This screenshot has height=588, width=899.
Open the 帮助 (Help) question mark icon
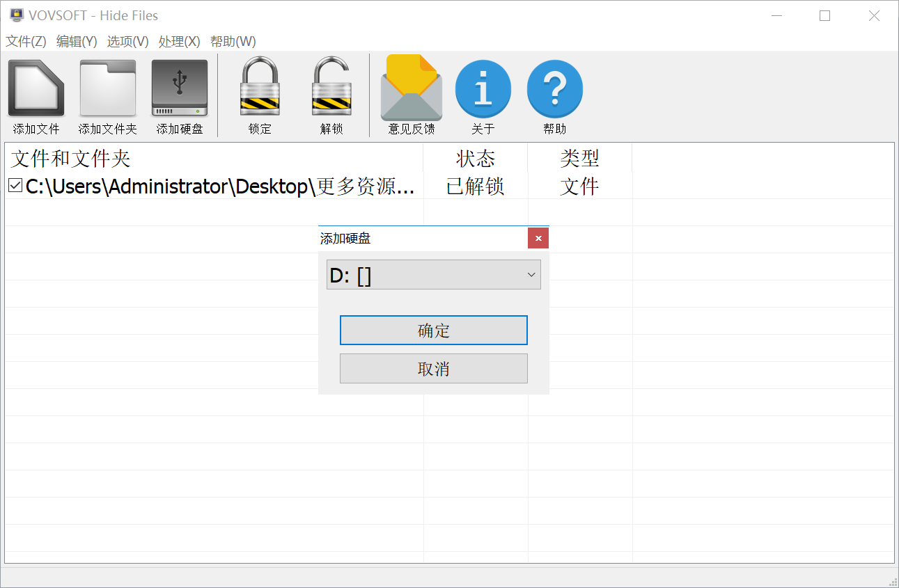(555, 88)
